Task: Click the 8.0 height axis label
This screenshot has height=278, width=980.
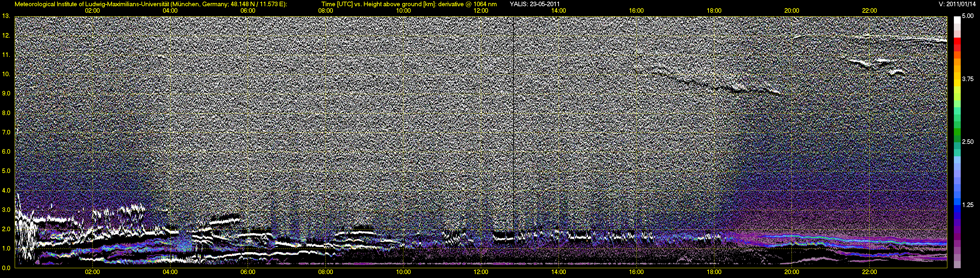Action: [6, 113]
